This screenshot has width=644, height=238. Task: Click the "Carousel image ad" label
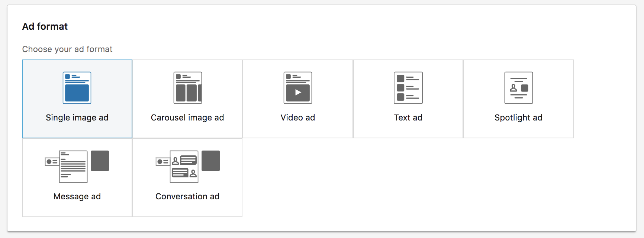(187, 118)
